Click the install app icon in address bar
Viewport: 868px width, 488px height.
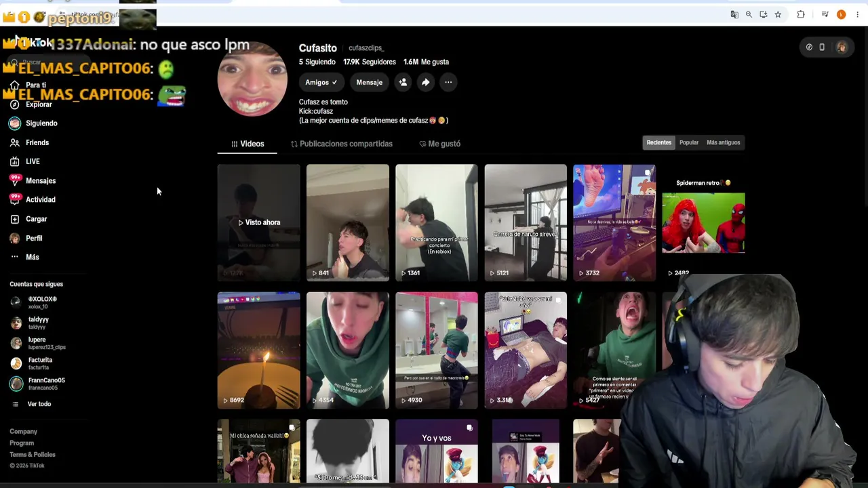click(764, 14)
